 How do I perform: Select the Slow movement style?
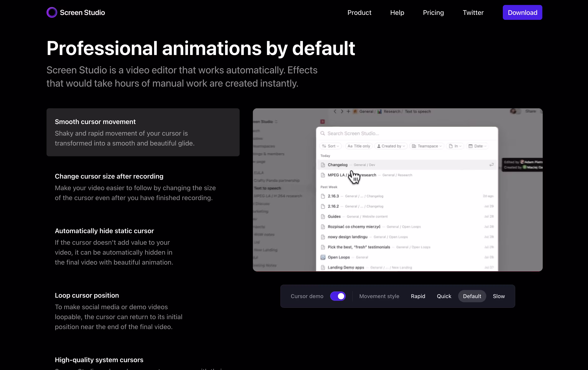coord(499,296)
